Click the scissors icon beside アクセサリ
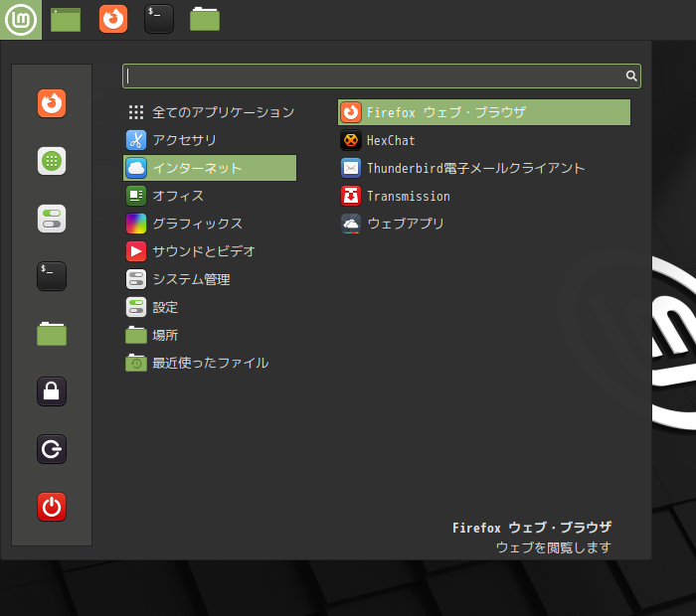The width and height of the screenshot is (696, 616). [136, 140]
